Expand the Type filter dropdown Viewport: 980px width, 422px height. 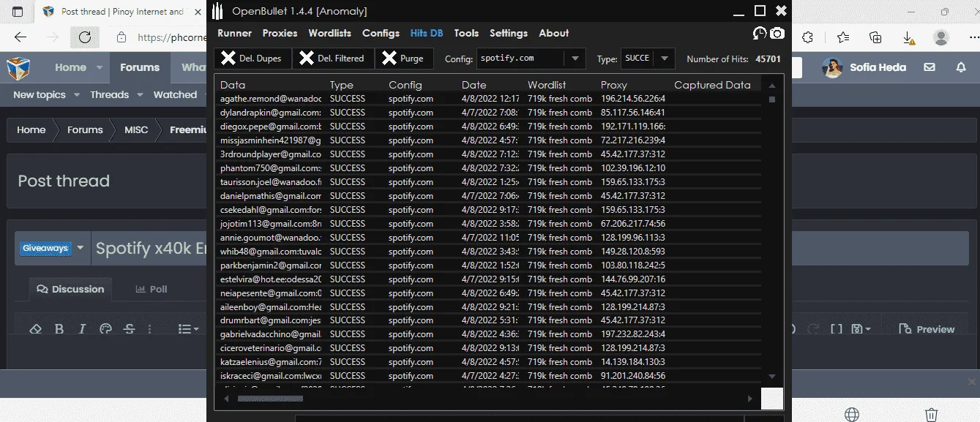click(x=665, y=59)
